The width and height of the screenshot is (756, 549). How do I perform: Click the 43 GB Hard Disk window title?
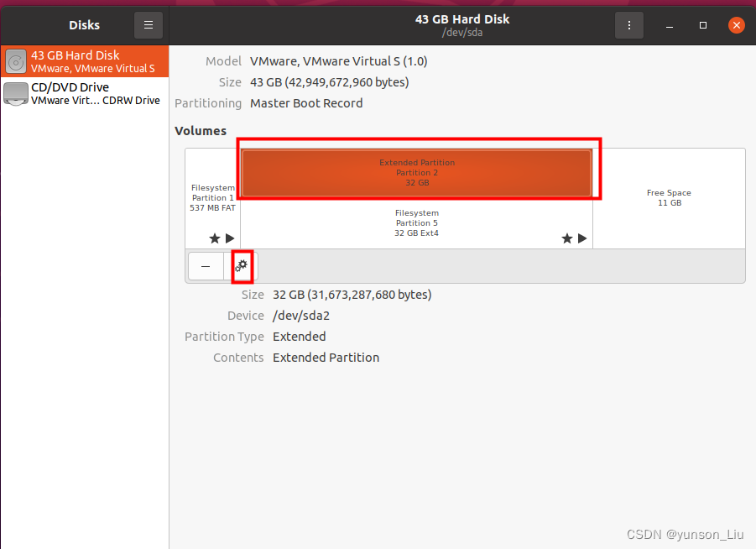pyautogui.click(x=462, y=18)
